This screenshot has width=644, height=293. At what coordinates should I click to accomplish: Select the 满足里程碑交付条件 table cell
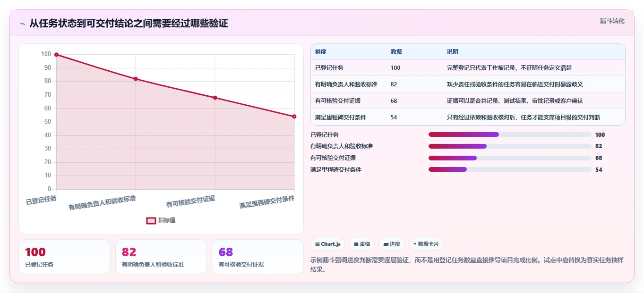tap(341, 117)
